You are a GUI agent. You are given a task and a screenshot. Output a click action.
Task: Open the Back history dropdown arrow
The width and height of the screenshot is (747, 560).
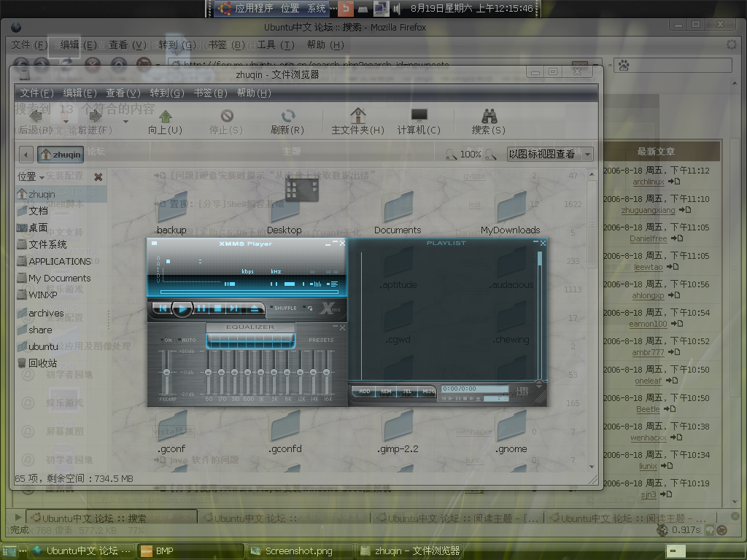coord(65,122)
